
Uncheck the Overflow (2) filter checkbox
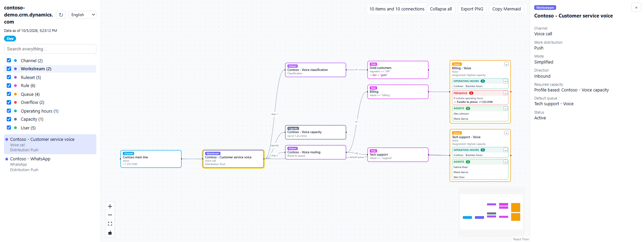(x=9, y=102)
